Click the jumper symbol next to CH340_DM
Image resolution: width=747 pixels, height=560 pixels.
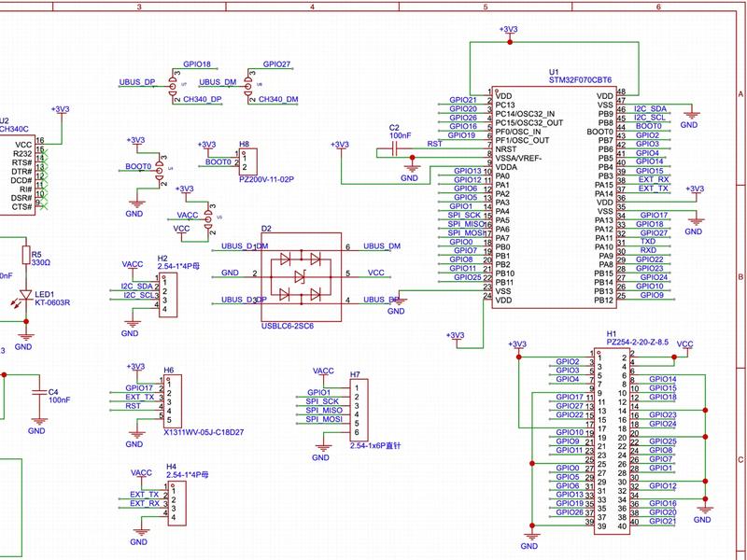click(248, 86)
